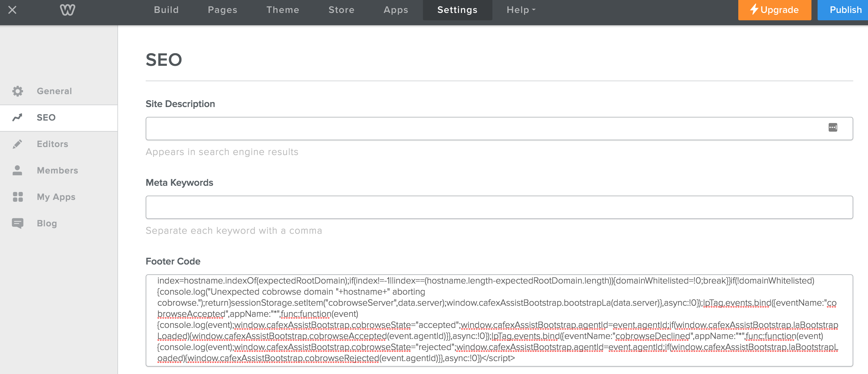Publish the site with the Publish button
This screenshot has width=868, height=374.
(x=842, y=10)
